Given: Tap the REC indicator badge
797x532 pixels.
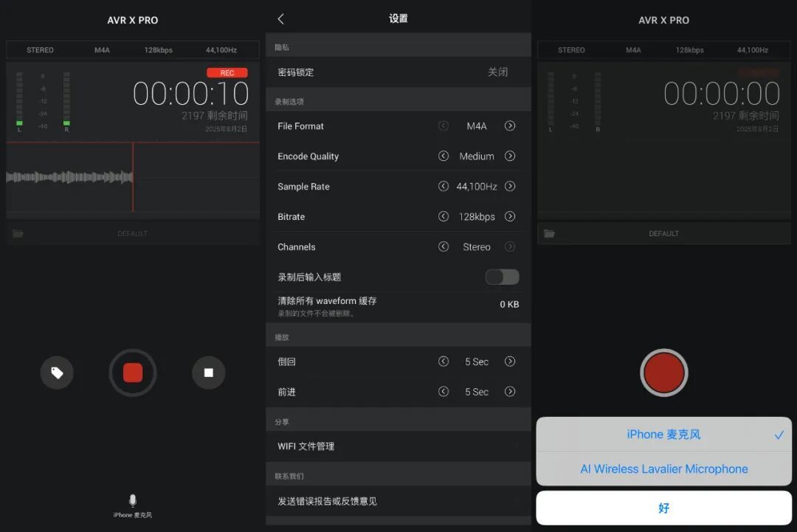Looking at the screenshot, I should (227, 72).
